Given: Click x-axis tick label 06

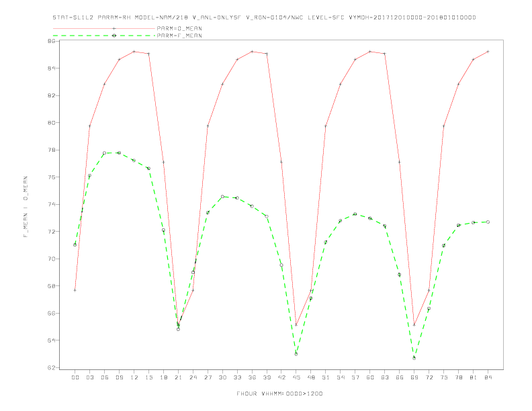Looking at the screenshot, I should click(x=105, y=377).
